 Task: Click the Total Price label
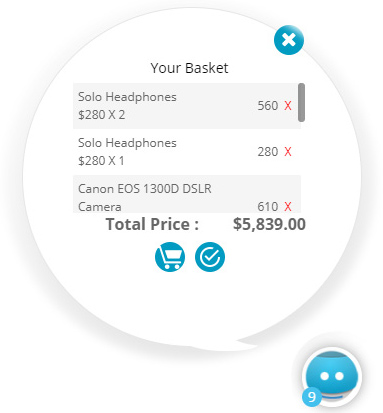pos(152,224)
